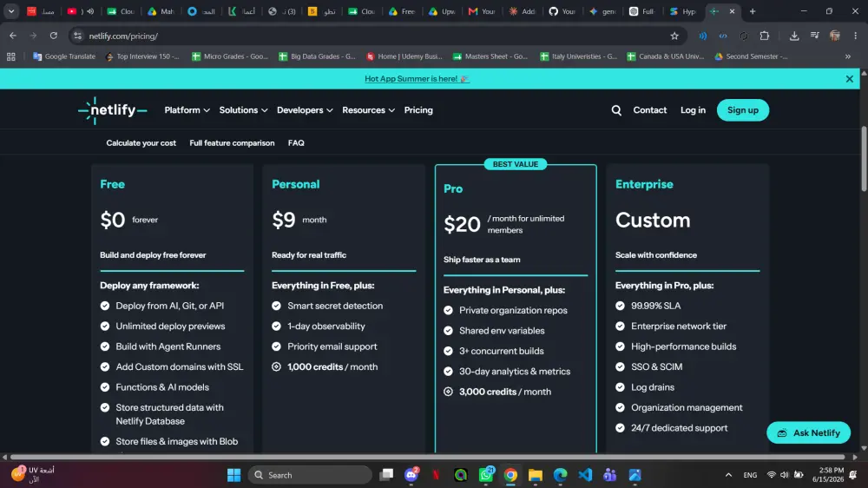Open the Masters Sheet bookmark

pyautogui.click(x=490, y=56)
